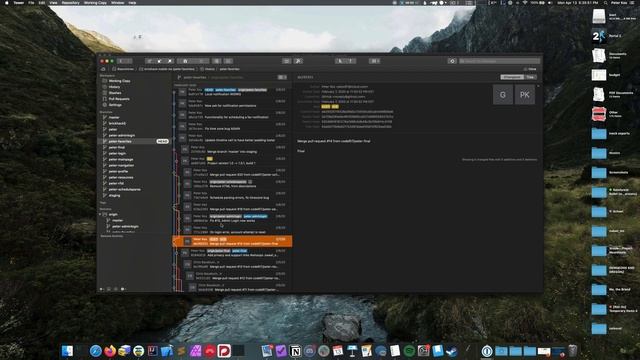Click the home icon in breadcrumb bar
This screenshot has height=360, width=640.
[x=103, y=69]
